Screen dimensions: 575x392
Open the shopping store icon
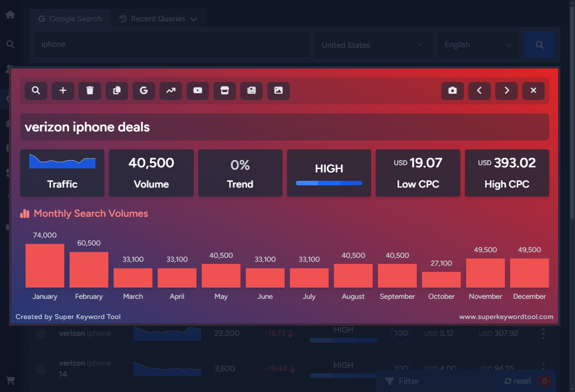(x=225, y=90)
